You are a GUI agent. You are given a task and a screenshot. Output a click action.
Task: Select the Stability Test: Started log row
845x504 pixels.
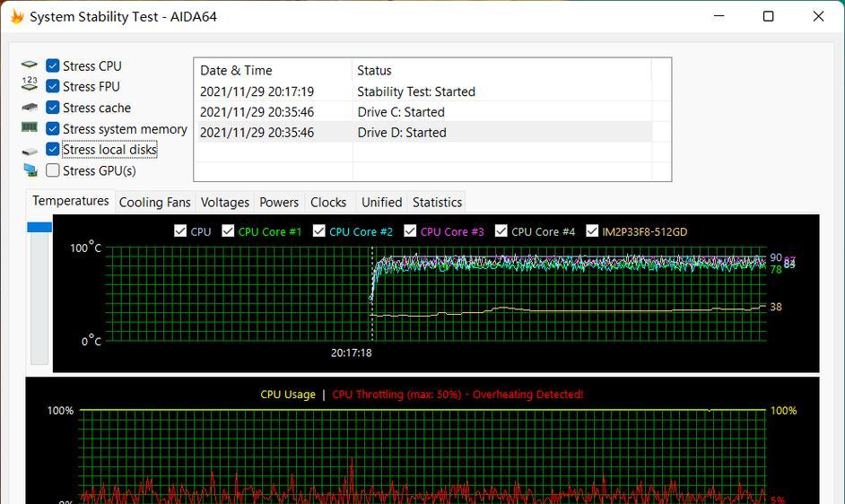[423, 91]
